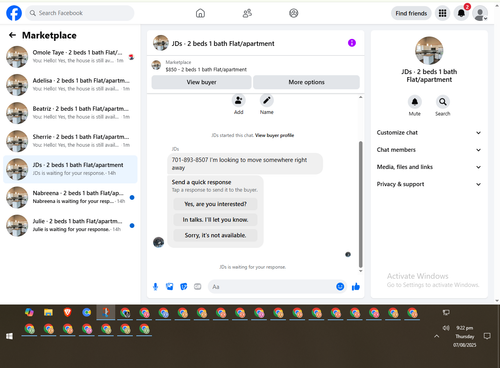The height and width of the screenshot is (368, 500).
Task: Open the Windows Start button
Action: click(9, 336)
